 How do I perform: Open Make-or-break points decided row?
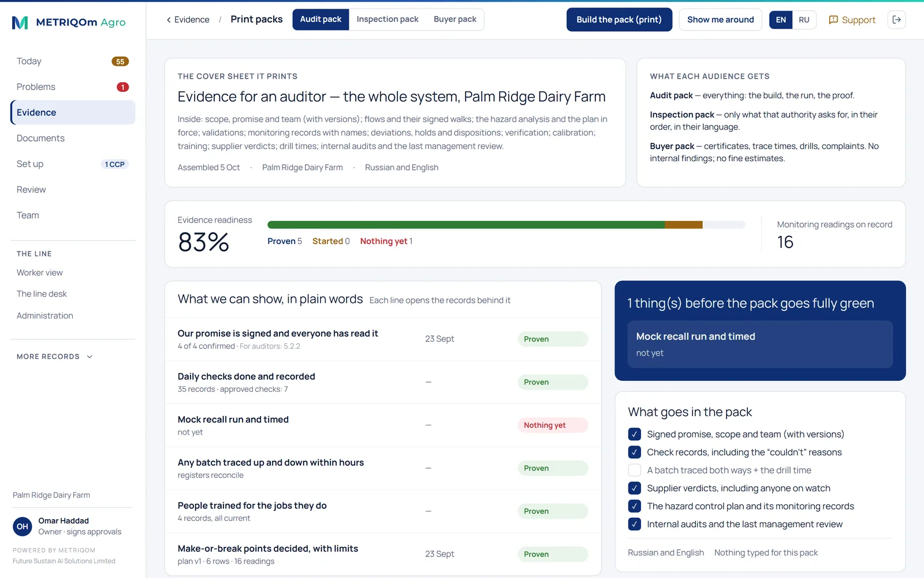click(383, 554)
